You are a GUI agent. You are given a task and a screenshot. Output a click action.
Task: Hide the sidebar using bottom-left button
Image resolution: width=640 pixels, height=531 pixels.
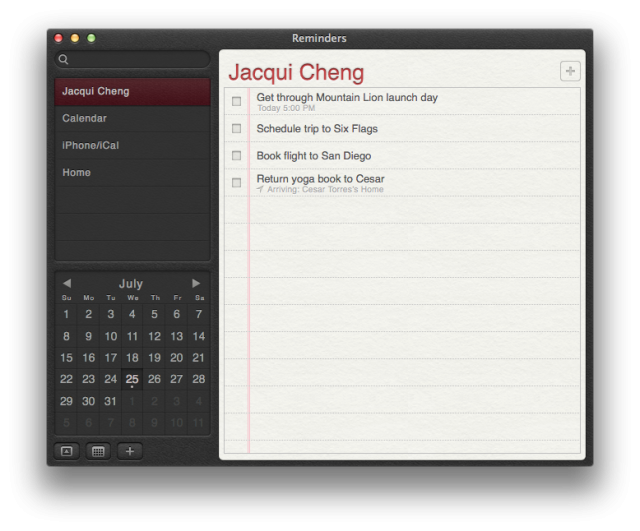tap(67, 451)
